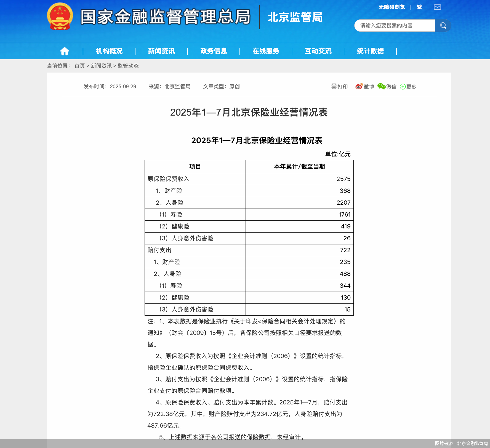Open the 新闻资讯 menu
490x448 pixels.
[x=161, y=51]
